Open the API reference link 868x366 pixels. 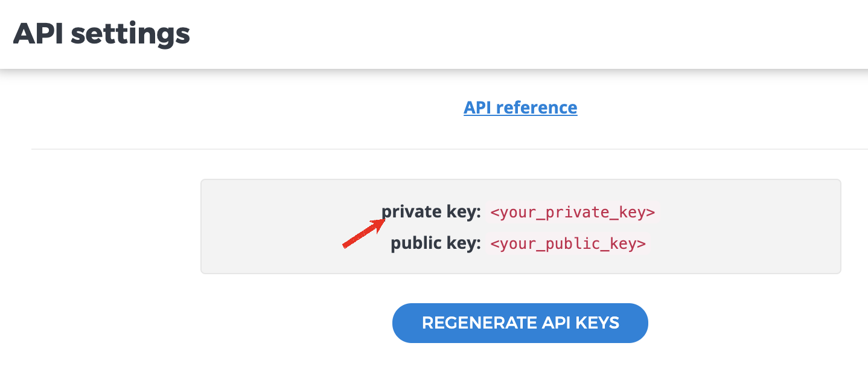(520, 108)
